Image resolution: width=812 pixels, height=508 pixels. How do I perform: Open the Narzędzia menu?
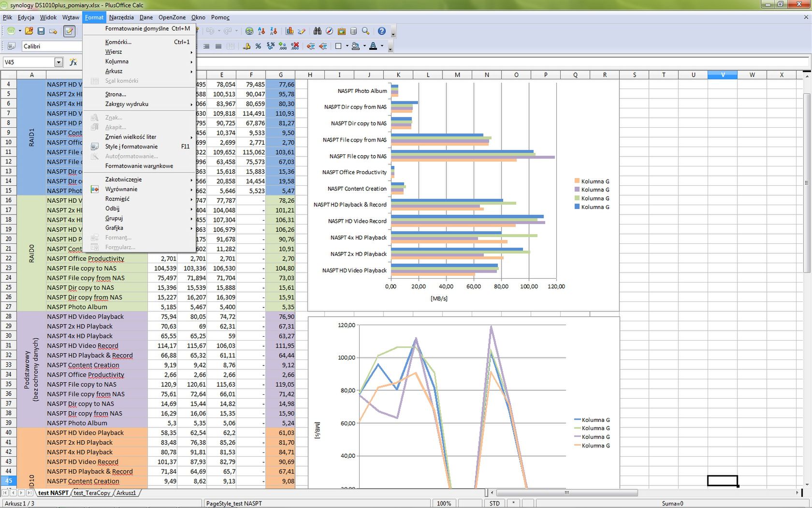click(121, 17)
